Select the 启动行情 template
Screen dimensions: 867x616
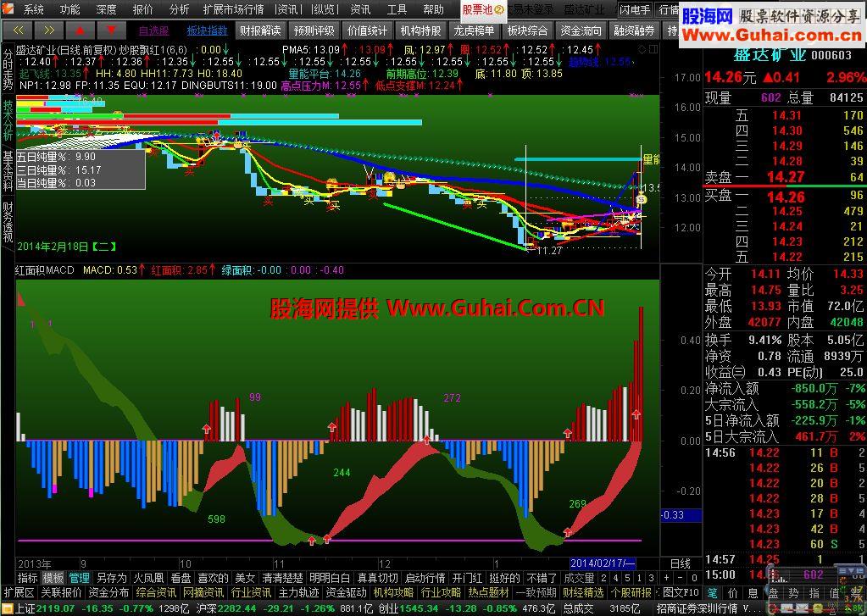[x=425, y=579]
